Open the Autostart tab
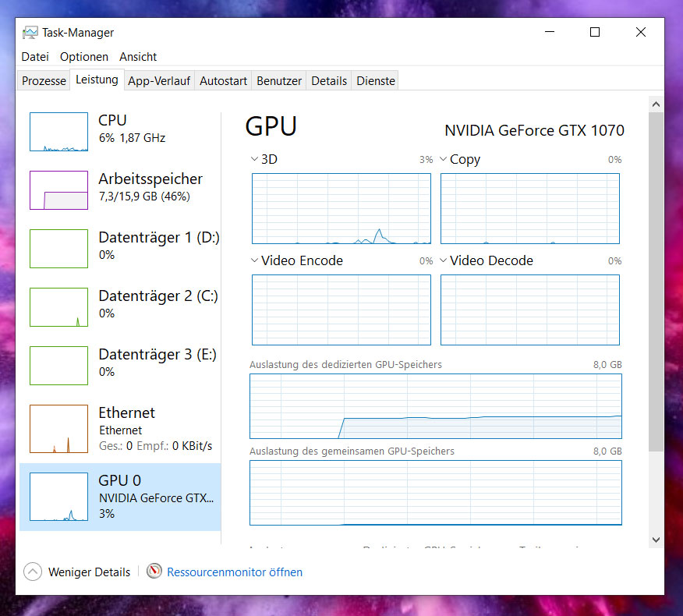 [224, 81]
